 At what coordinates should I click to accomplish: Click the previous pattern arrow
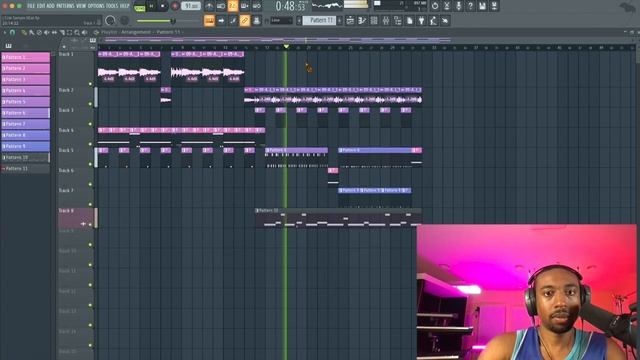[299, 20]
